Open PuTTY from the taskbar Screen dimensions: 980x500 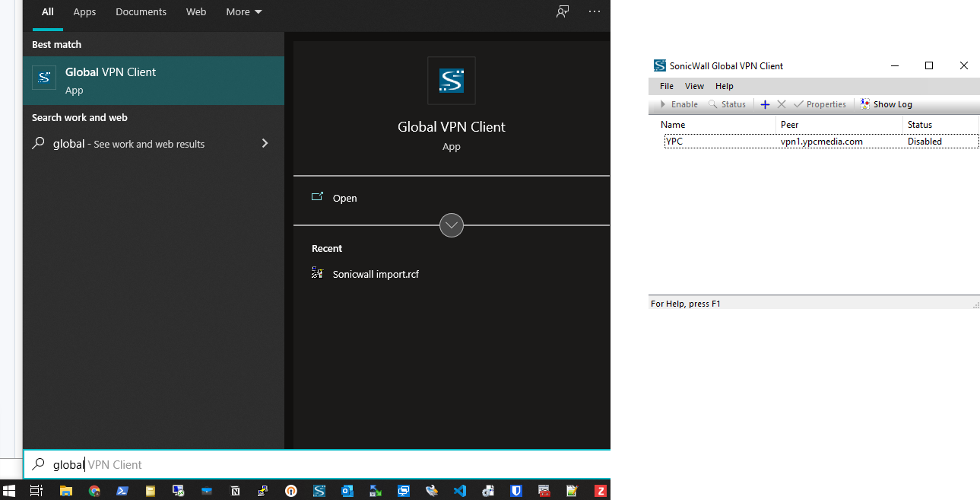262,491
